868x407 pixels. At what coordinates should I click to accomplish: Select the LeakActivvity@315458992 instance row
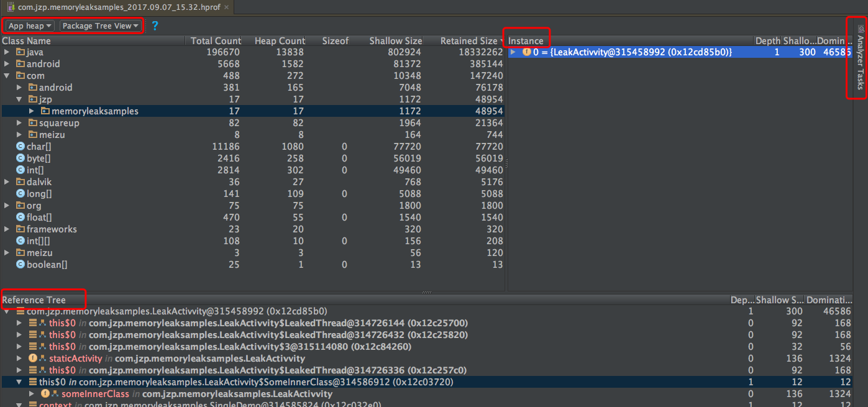(680, 52)
